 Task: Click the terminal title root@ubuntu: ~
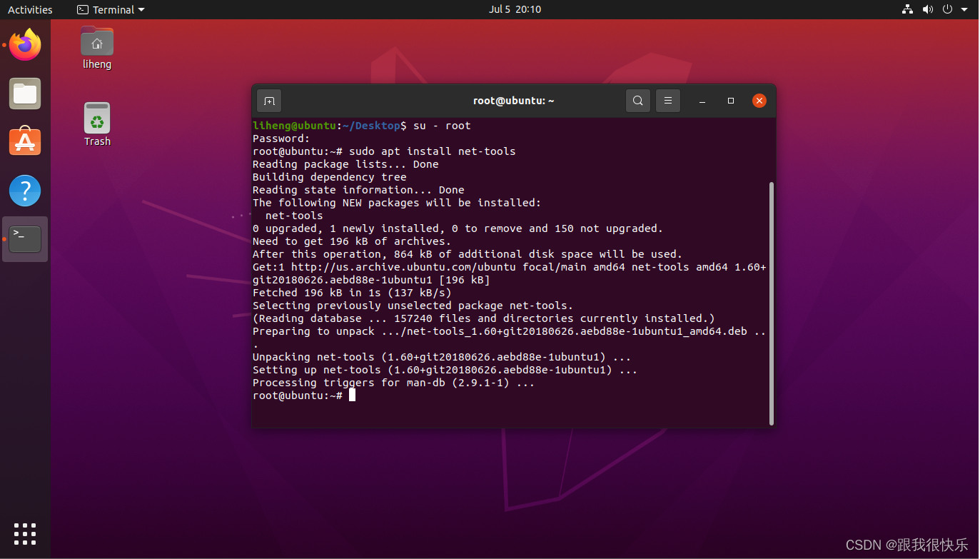(x=514, y=101)
